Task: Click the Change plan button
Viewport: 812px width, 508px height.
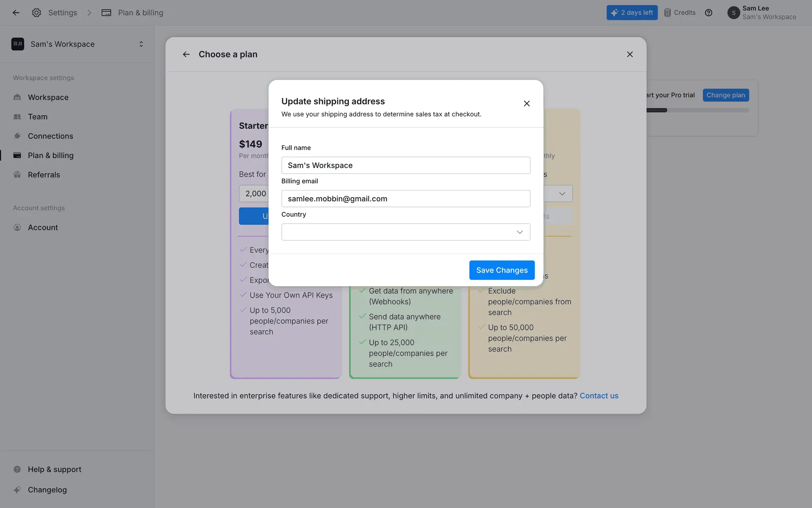Action: (x=725, y=95)
